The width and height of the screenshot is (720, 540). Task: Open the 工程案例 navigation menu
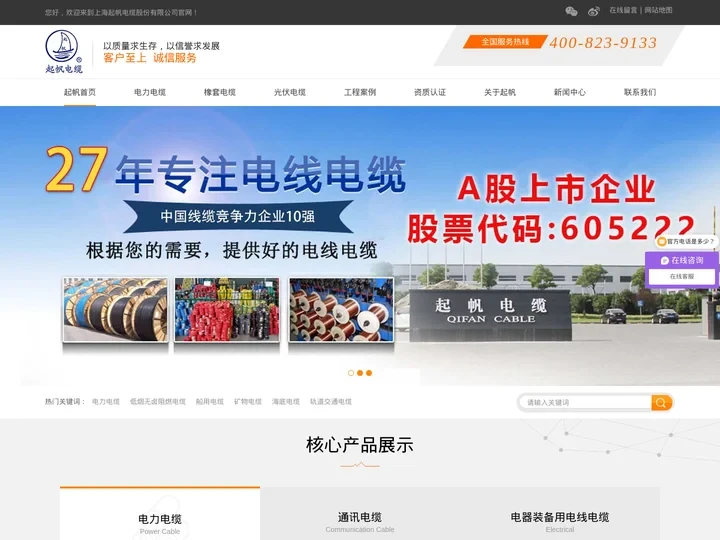point(360,92)
